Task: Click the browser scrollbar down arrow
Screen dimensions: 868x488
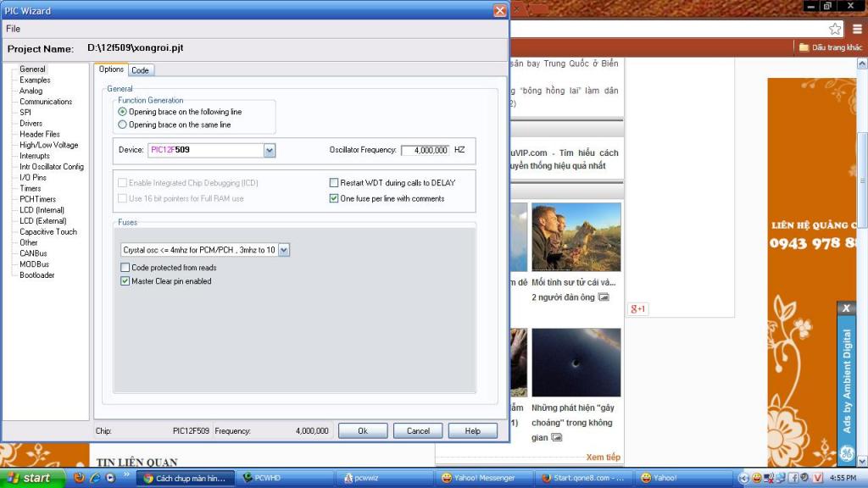Action: [862, 461]
